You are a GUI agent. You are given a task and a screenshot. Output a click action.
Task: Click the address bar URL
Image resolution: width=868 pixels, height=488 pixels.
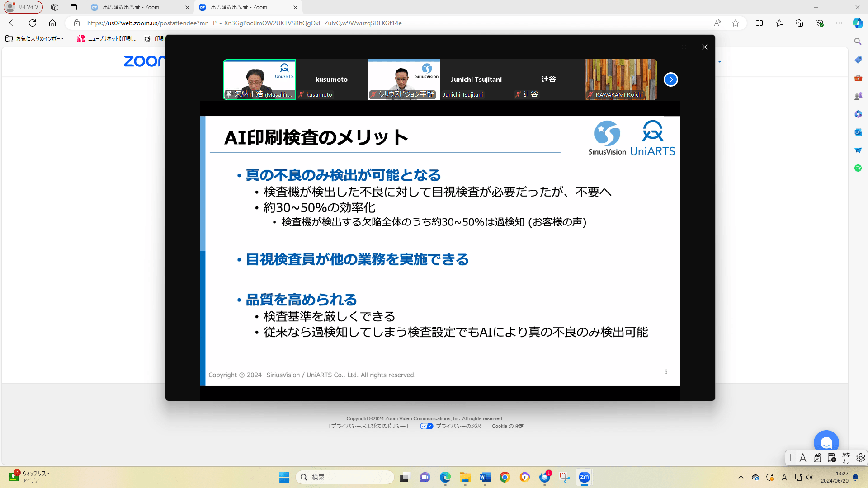click(x=244, y=23)
